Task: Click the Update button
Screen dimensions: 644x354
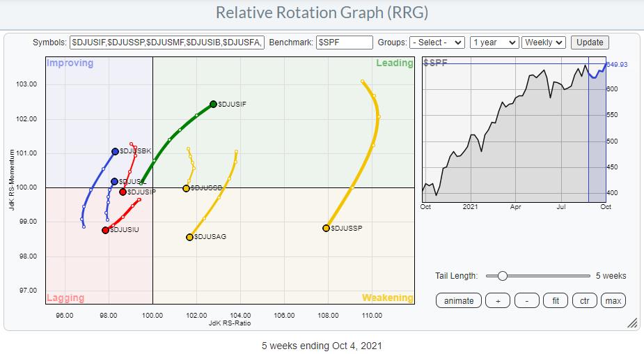Action: pyautogui.click(x=590, y=43)
